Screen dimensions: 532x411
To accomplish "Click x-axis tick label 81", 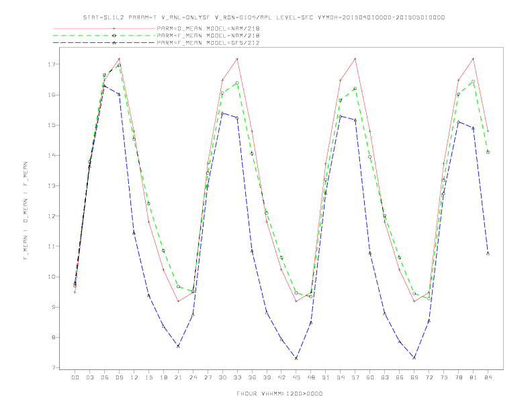I will click(474, 377).
